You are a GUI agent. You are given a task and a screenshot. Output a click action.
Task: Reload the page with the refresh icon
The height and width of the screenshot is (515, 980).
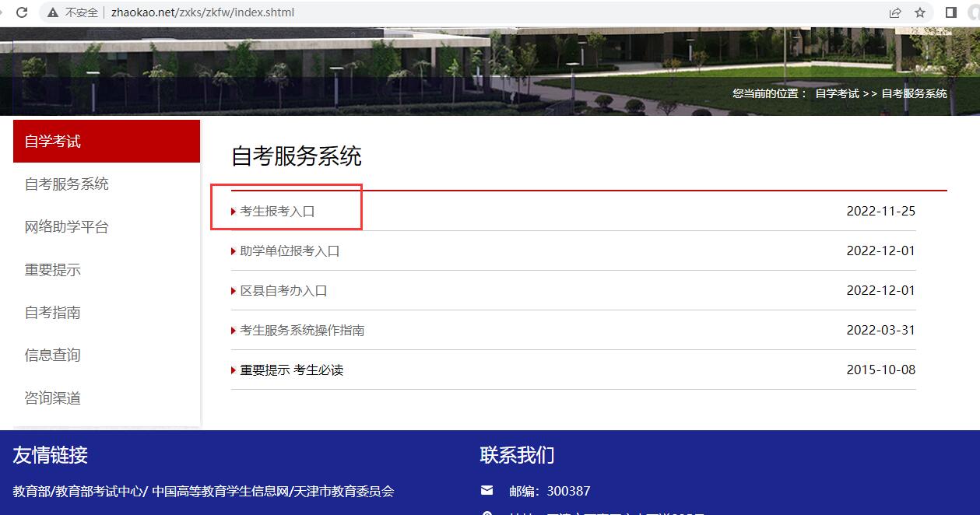point(21,12)
